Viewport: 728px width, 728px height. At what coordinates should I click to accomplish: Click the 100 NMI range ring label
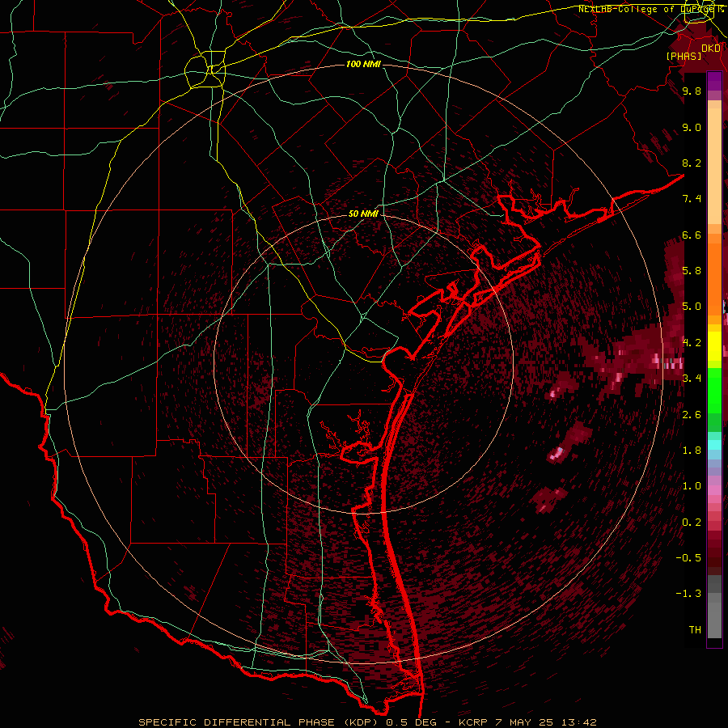click(363, 64)
